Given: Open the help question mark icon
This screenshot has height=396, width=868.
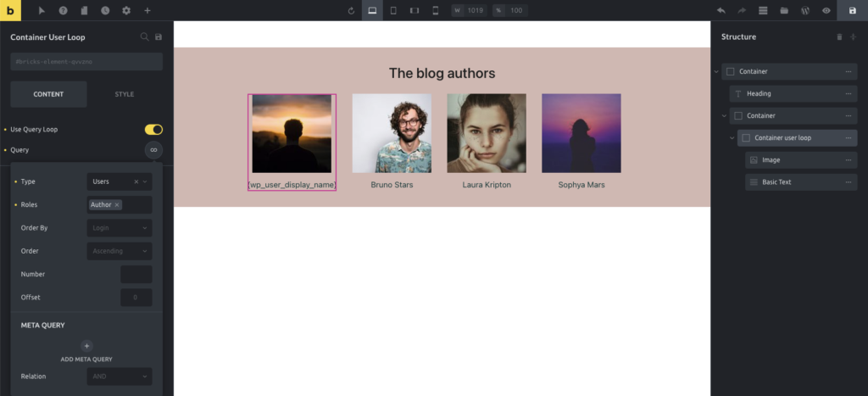Looking at the screenshot, I should coord(64,10).
